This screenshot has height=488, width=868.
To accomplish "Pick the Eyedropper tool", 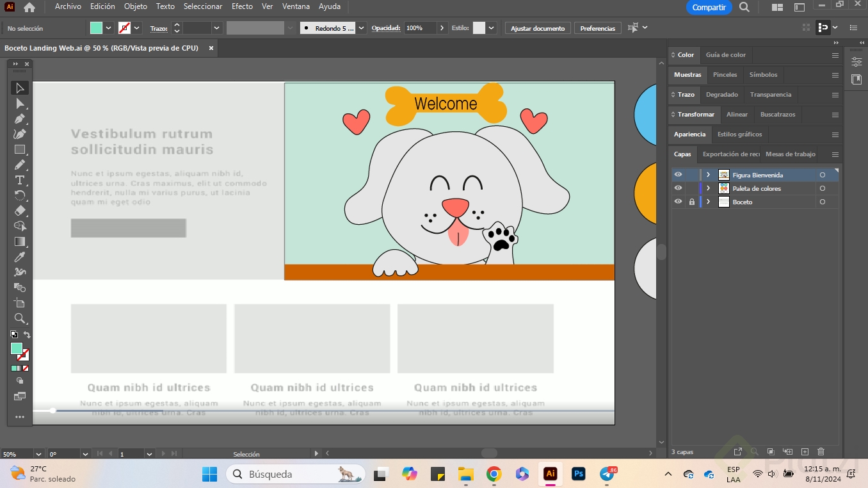I will point(20,257).
